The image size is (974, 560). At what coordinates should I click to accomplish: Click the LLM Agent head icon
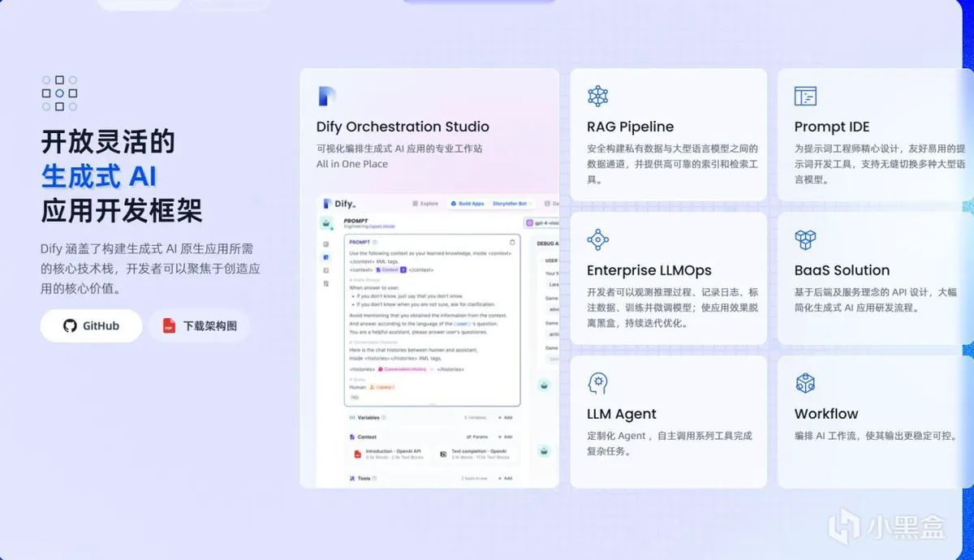(x=597, y=383)
